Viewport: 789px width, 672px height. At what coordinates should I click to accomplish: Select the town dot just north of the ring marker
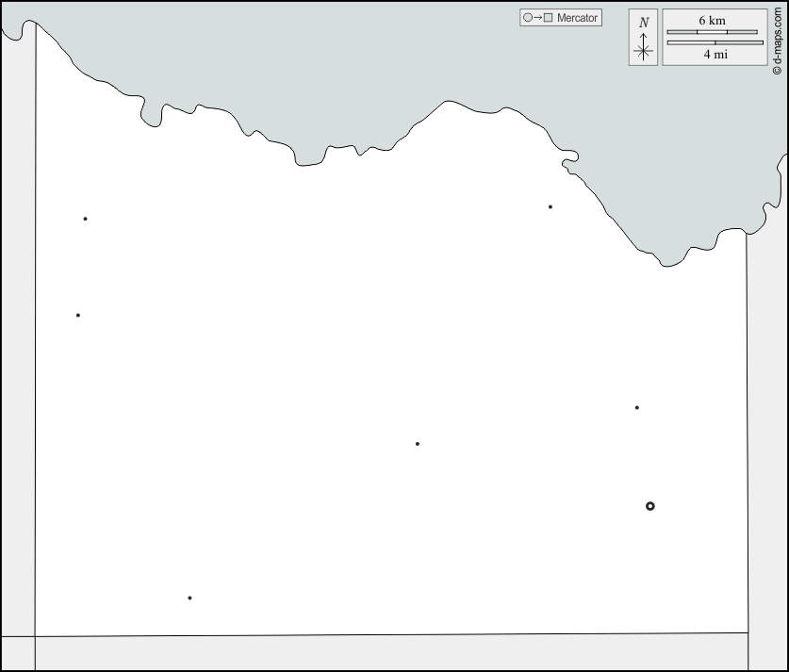[x=637, y=407]
